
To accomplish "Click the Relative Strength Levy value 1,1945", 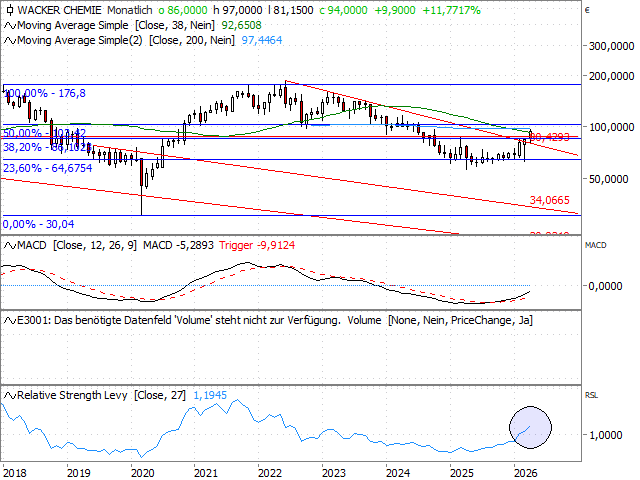I will pos(210,395).
